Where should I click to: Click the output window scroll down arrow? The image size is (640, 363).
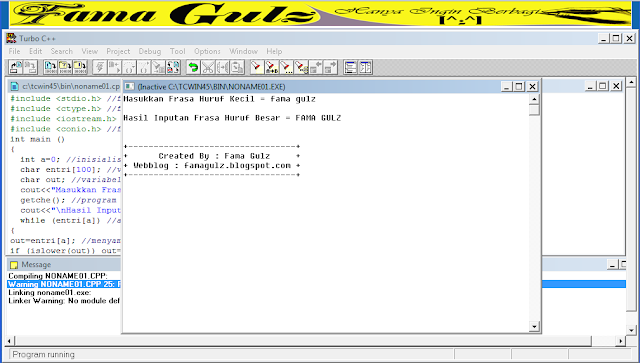[x=534, y=326]
